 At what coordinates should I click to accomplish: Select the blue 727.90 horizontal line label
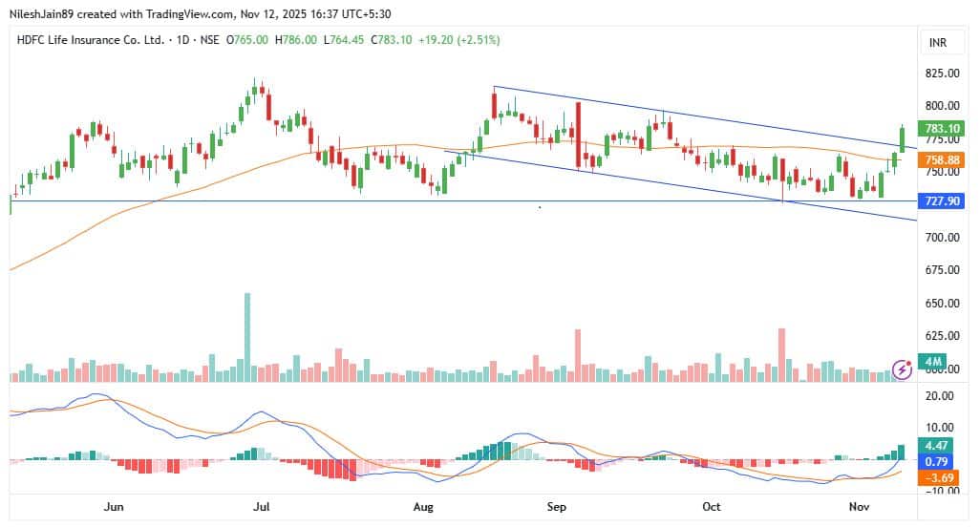pyautogui.click(x=944, y=201)
